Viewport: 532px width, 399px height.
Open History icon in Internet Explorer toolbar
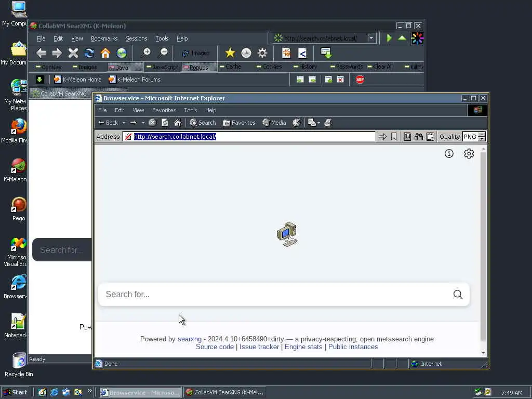coord(296,123)
